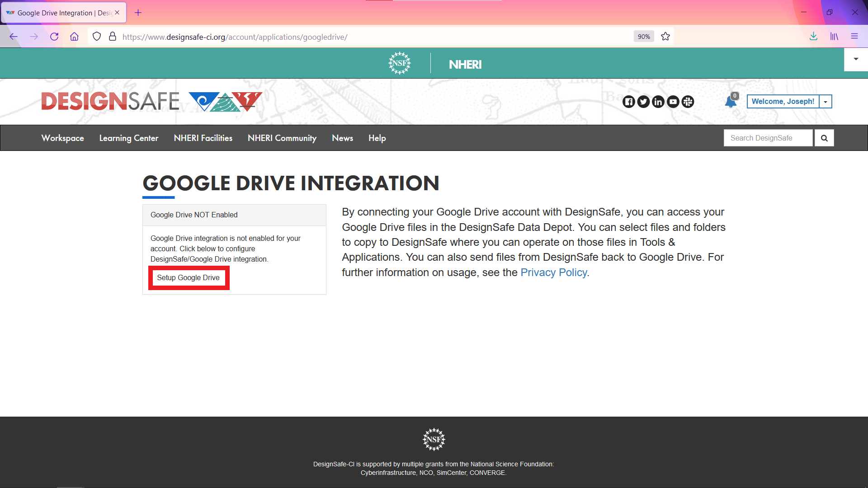Go to the browser home page
Image resolution: width=868 pixels, height=488 pixels.
click(74, 37)
